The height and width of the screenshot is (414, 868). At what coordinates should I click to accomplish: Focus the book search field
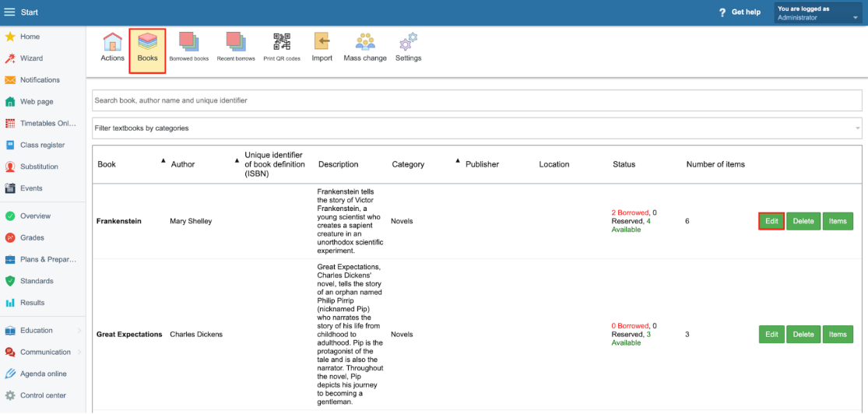pos(477,100)
